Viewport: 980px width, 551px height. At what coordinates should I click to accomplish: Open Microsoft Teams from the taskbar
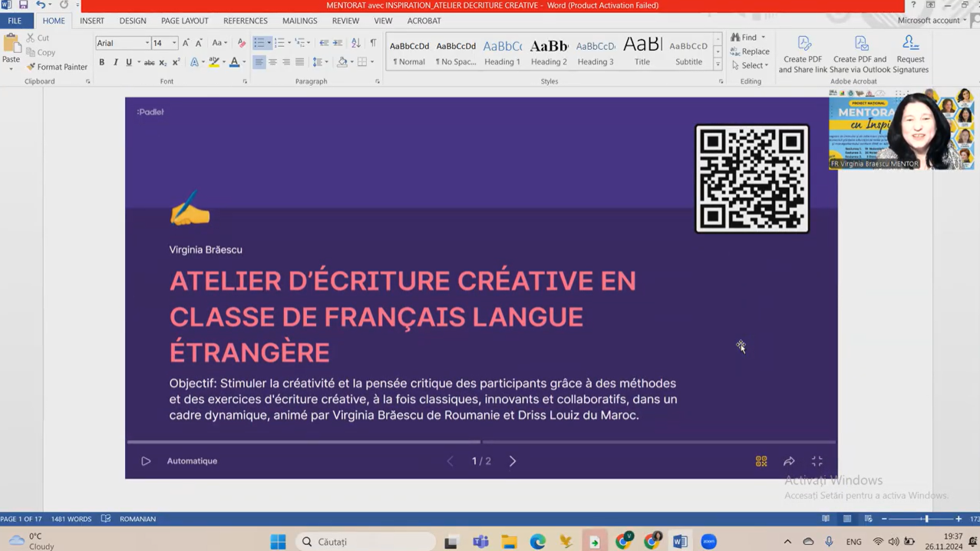[480, 542]
